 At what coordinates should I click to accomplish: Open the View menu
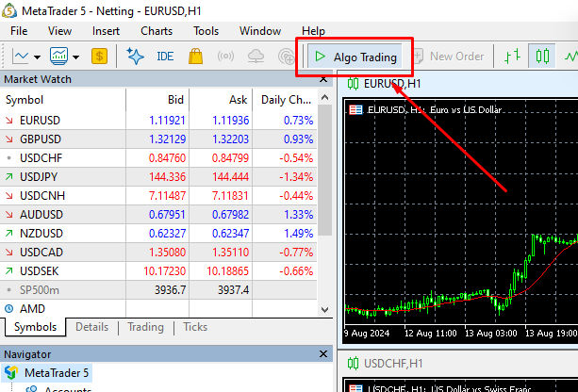click(x=59, y=31)
